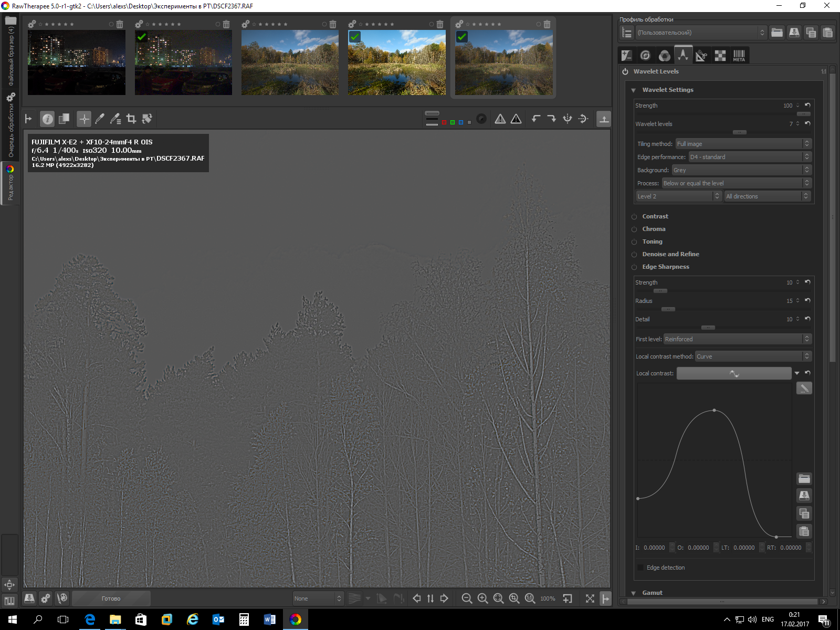The image size is (840, 630).
Task: Open Process 'Below or equal the level' dropdown
Action: (737, 183)
